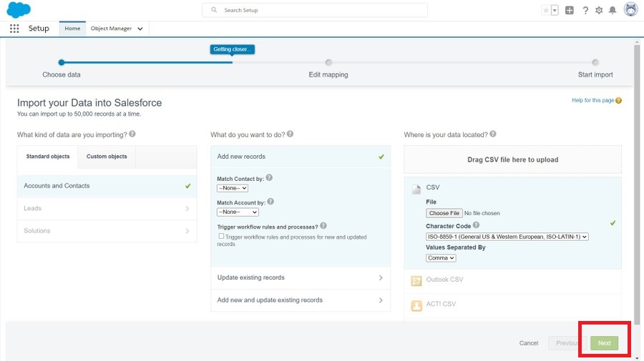The height and width of the screenshot is (361, 644).
Task: Expand Add new and update existing records
Action: pyautogui.click(x=301, y=300)
